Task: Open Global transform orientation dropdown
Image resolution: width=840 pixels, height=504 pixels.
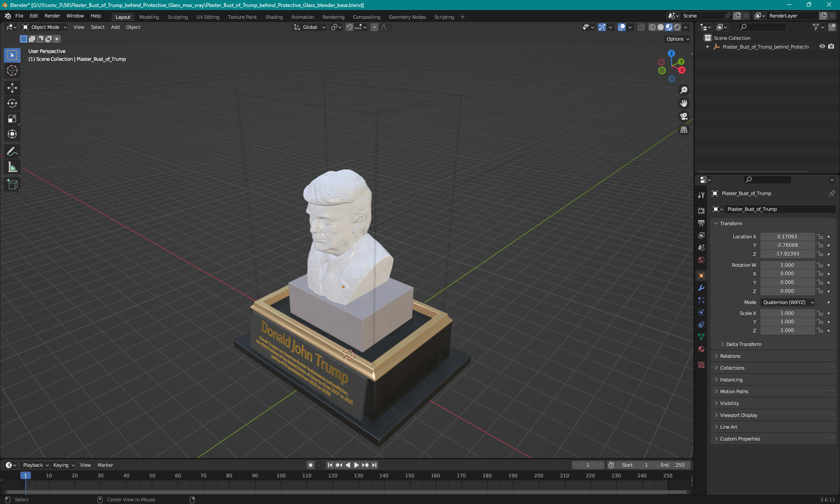Action: coord(310,27)
